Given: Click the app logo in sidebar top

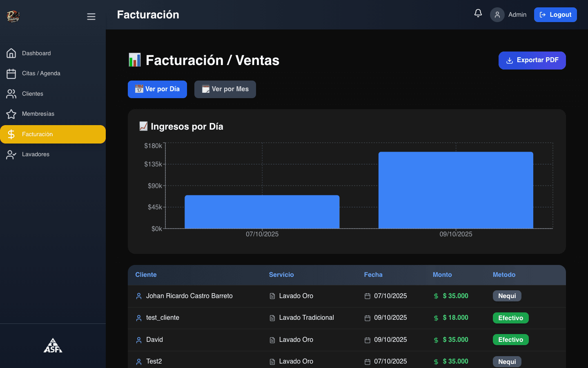Looking at the screenshot, I should point(13,16).
